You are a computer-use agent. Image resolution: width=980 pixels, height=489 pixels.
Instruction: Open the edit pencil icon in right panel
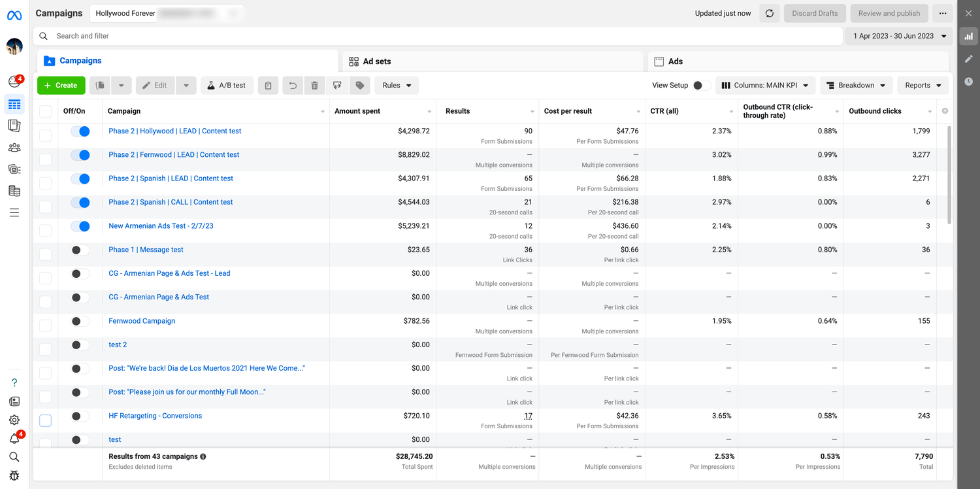click(969, 59)
